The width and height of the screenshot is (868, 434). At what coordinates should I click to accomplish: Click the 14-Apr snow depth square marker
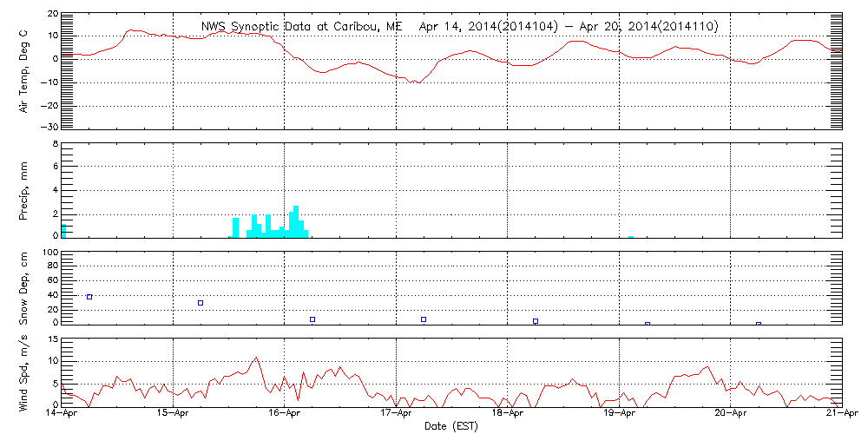(89, 297)
